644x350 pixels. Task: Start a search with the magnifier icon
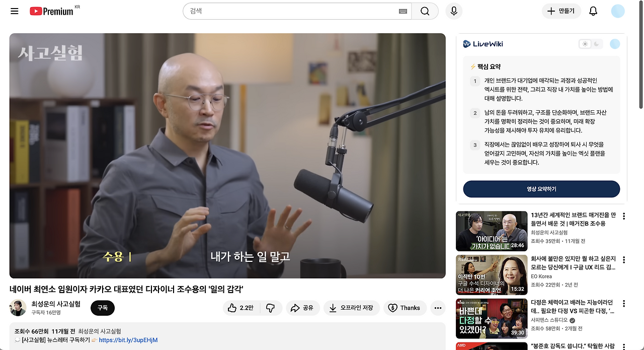point(425,11)
